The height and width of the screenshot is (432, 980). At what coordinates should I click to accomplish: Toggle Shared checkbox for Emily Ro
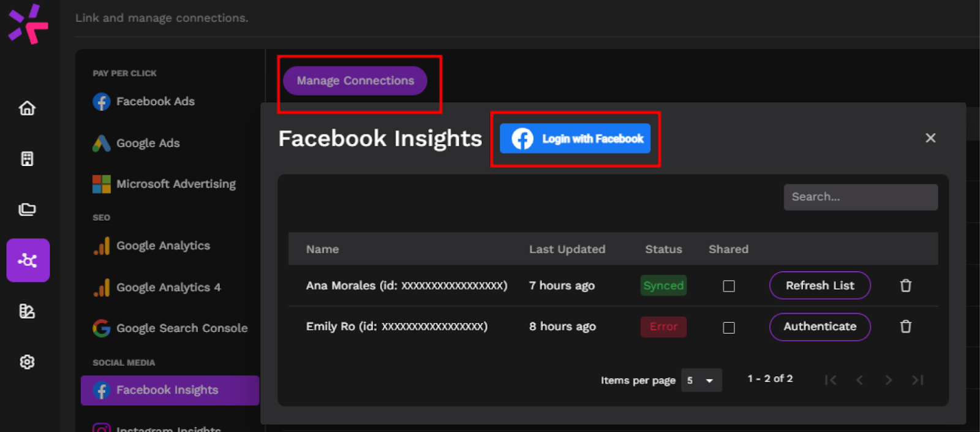[x=729, y=328]
